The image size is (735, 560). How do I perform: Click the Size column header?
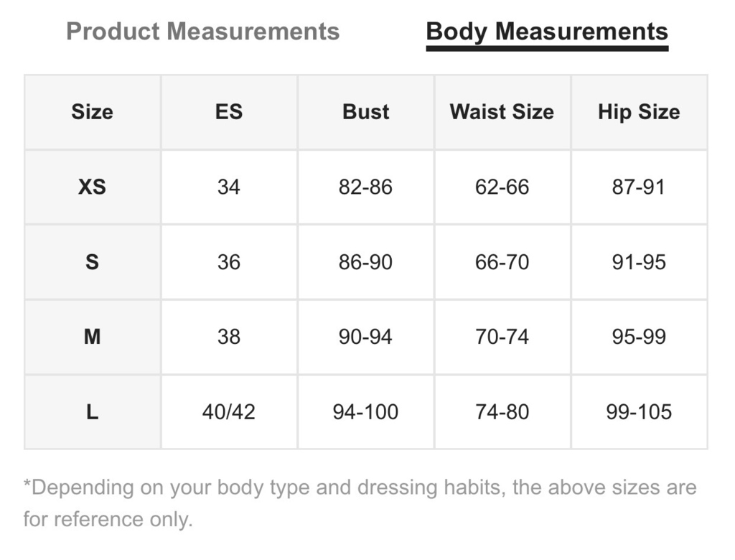pos(93,112)
